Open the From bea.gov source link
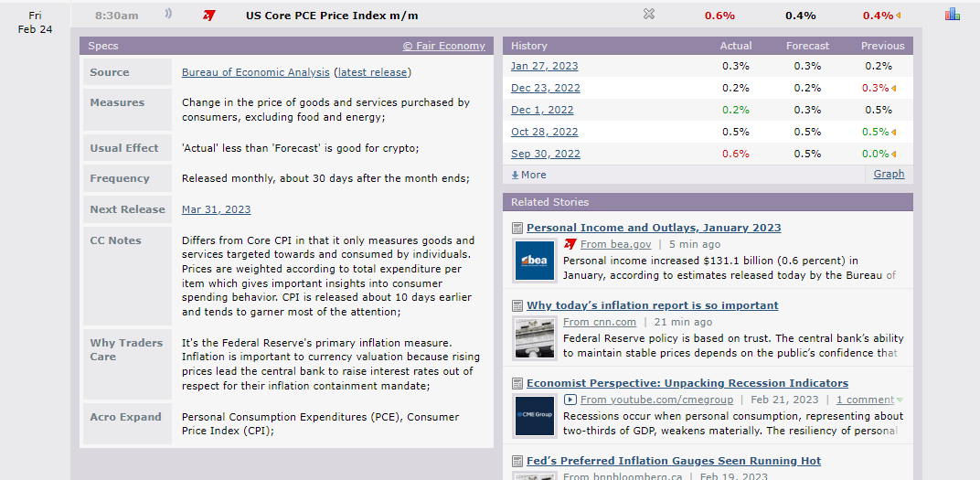Viewport: 980px width, 480px height. pyautogui.click(x=615, y=244)
